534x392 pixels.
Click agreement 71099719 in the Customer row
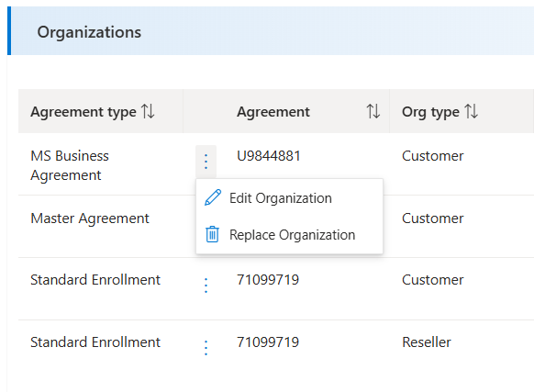tap(268, 280)
